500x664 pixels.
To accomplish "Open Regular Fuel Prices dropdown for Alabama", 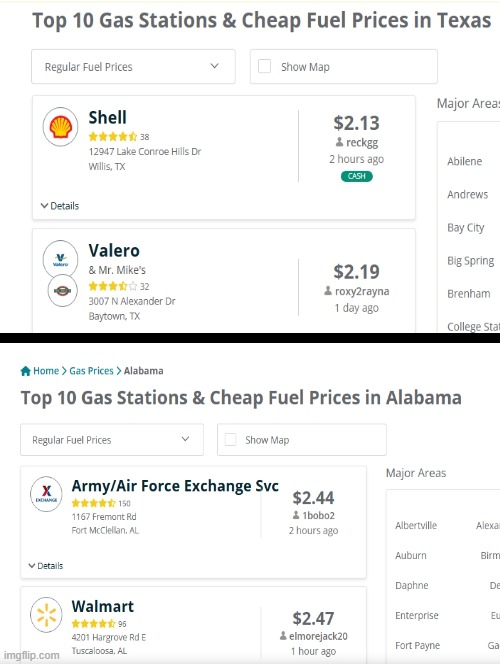I will pyautogui.click(x=112, y=440).
